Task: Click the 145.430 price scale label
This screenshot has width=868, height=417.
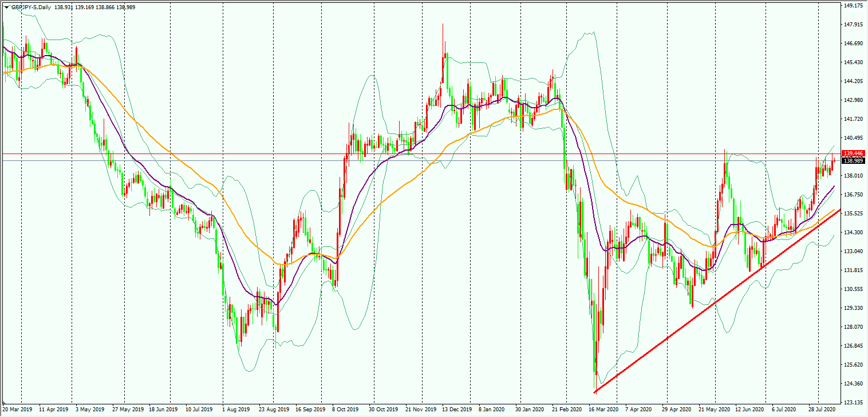Action: (853, 62)
